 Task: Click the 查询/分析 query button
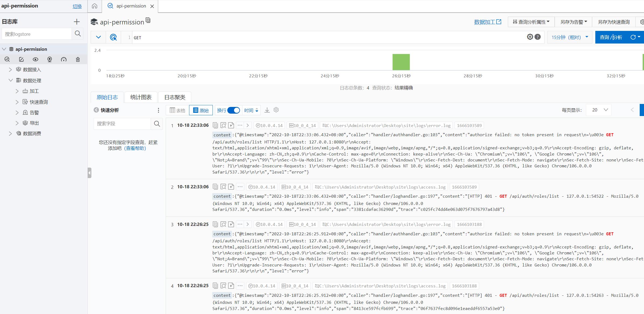(611, 37)
